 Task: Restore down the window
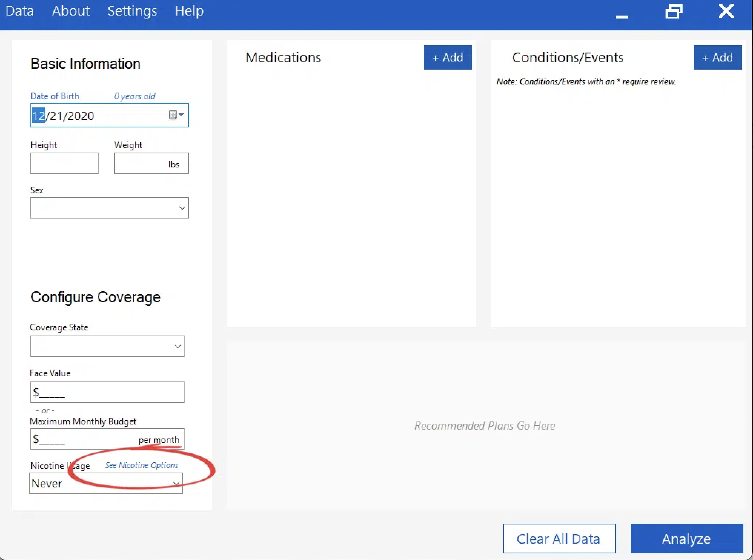coord(674,11)
